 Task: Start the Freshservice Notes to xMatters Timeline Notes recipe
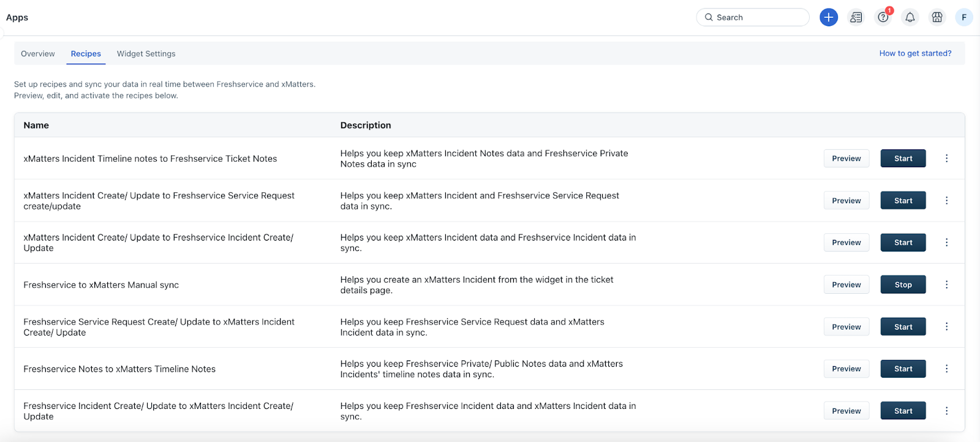(x=903, y=369)
